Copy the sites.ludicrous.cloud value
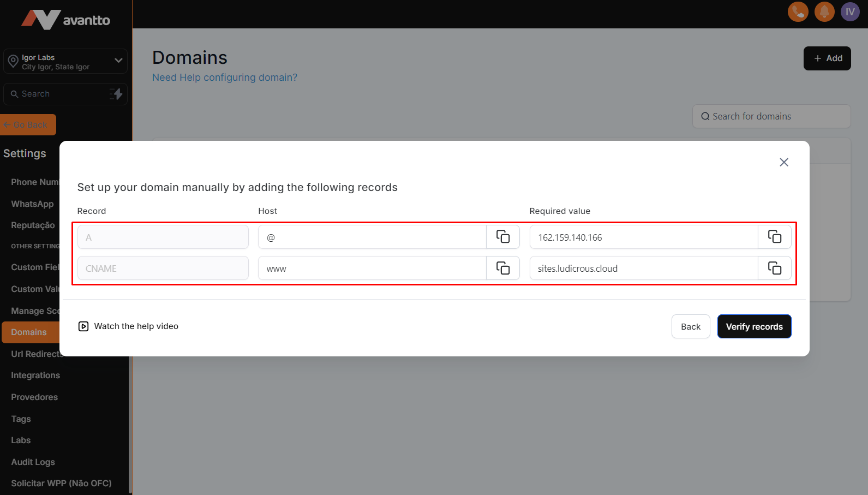The image size is (868, 495). point(774,268)
